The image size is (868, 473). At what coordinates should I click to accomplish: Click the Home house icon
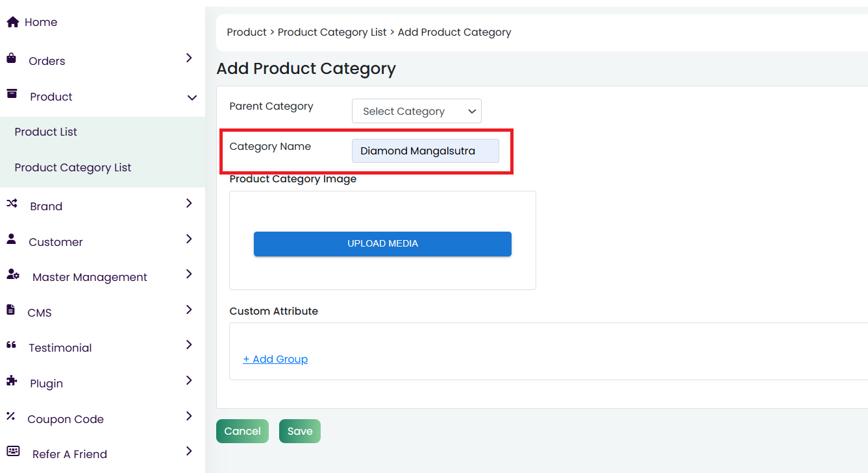pyautogui.click(x=12, y=22)
